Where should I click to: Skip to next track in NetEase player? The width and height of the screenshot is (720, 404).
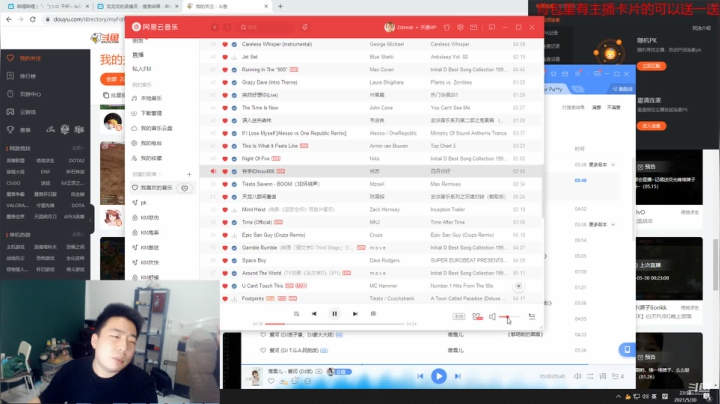[x=355, y=314]
